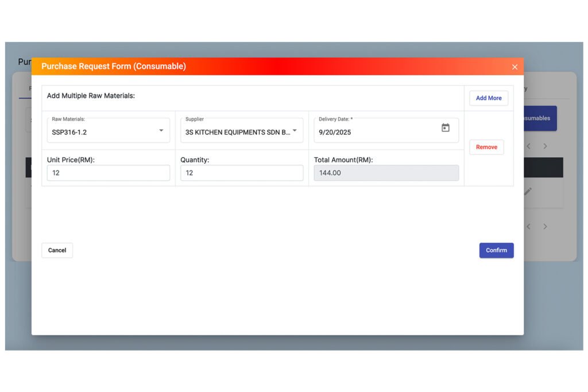The image size is (588, 392).
Task: Expand the Raw Materials dropdown arrow
Action: pos(161,131)
